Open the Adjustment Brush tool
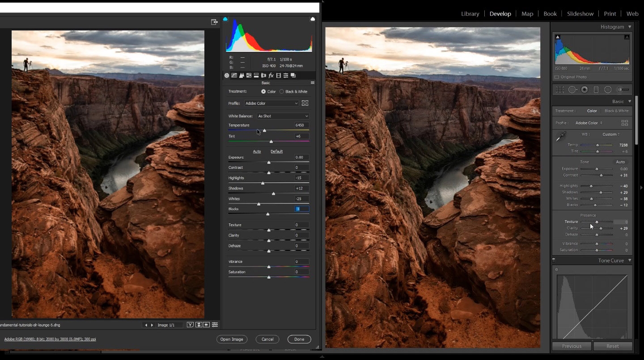This screenshot has width=644, height=360. pos(623,90)
